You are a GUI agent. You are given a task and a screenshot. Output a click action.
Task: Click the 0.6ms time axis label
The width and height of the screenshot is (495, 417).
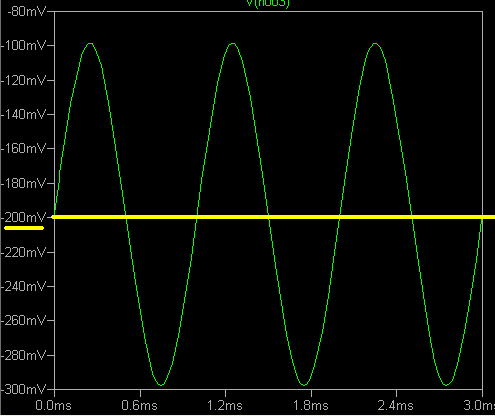[x=139, y=405]
